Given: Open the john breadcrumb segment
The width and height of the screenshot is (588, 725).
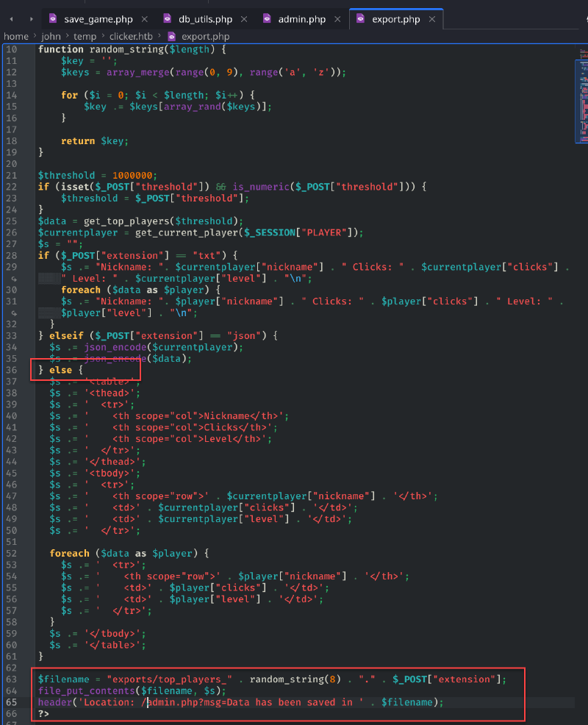Looking at the screenshot, I should click(51, 37).
